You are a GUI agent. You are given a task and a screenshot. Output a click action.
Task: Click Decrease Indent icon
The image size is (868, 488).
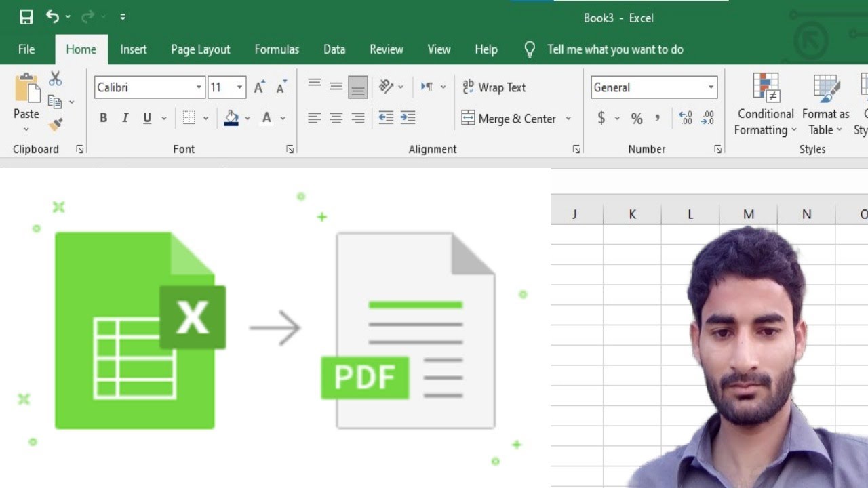pos(386,118)
